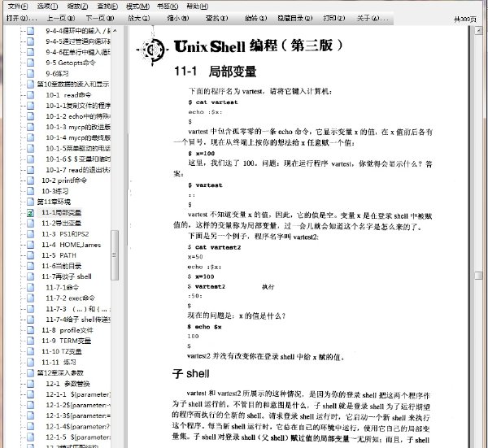Click page icon beside 11-6当前目录
The height and width of the screenshot is (448, 488).
(x=30, y=266)
